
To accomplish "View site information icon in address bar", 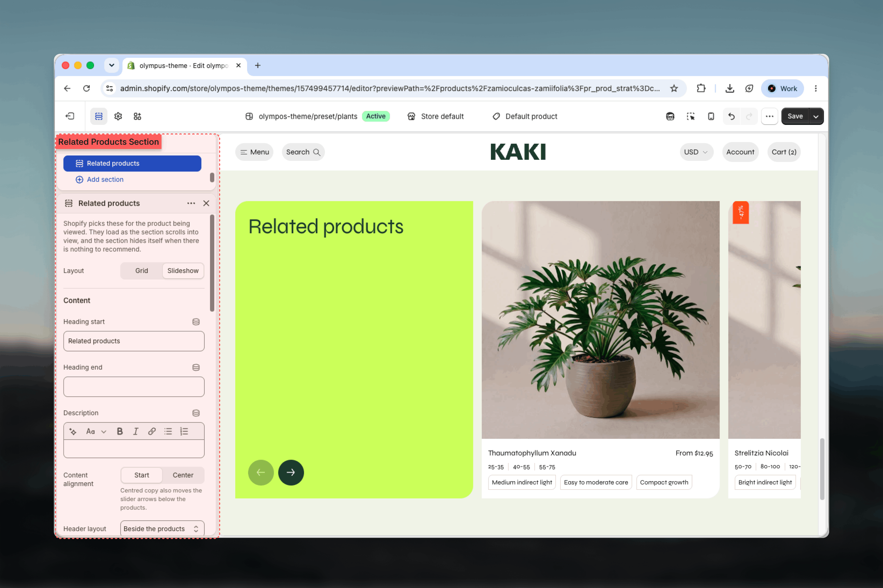I will pos(110,88).
